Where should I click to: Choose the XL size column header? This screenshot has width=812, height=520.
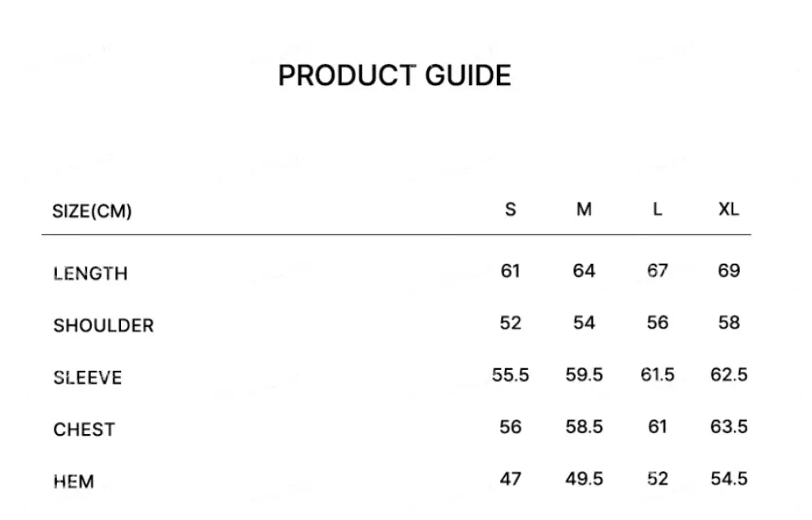(x=728, y=209)
